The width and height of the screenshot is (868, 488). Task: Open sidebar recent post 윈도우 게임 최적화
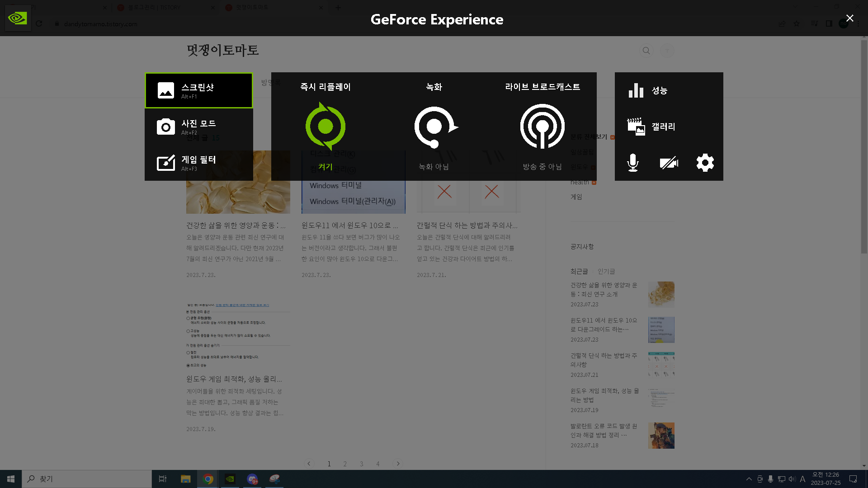pyautogui.click(x=605, y=395)
